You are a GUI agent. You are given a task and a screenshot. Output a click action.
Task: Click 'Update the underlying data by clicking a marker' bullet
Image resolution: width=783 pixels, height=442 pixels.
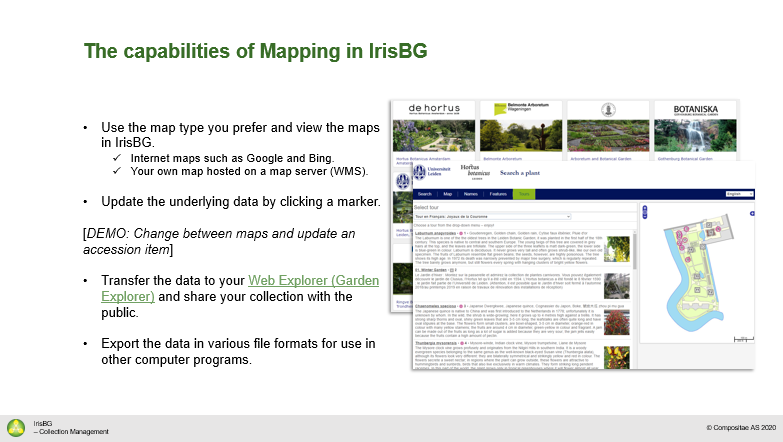[x=241, y=202]
